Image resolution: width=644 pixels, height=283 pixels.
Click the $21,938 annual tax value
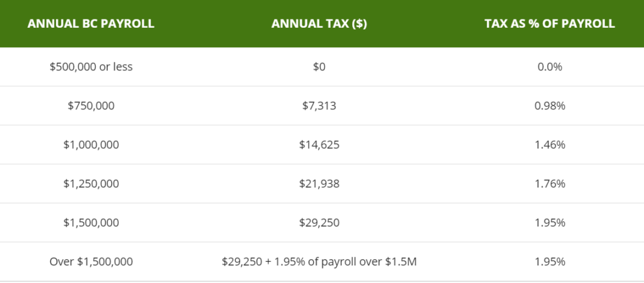[319, 184]
